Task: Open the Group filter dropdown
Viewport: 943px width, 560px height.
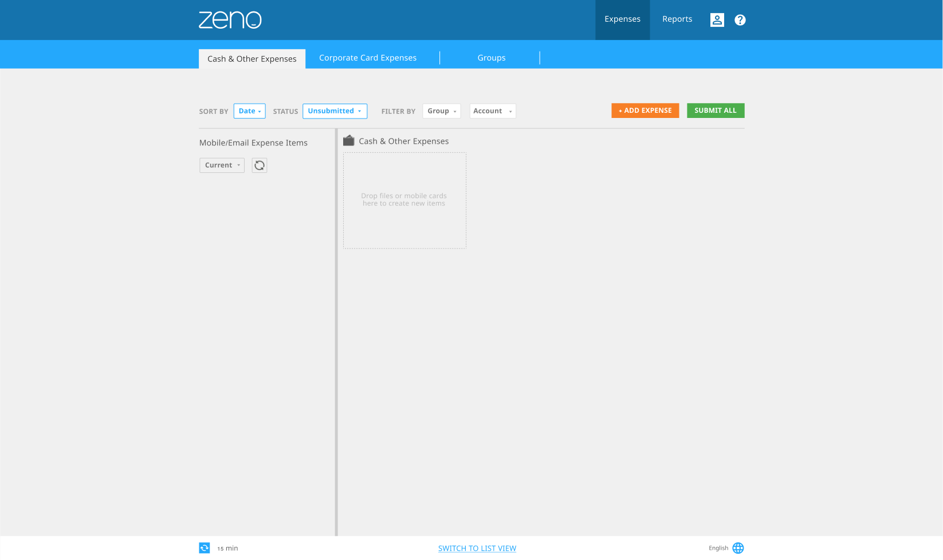Action: [441, 111]
